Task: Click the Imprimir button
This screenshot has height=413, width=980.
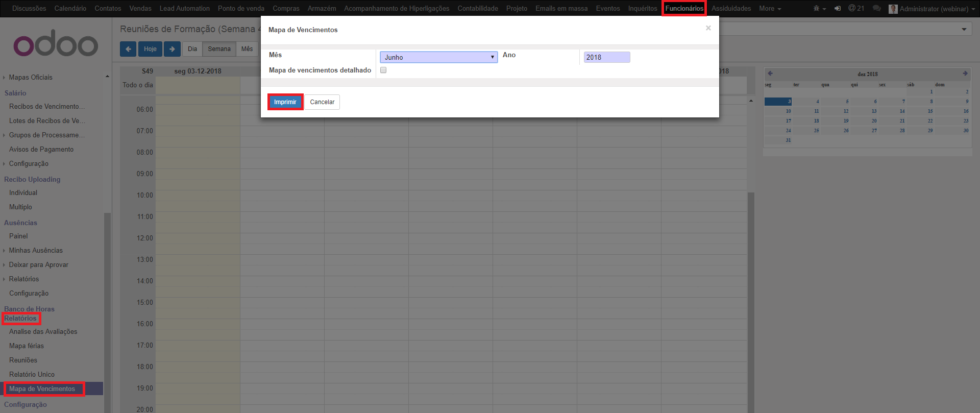Action: (285, 102)
